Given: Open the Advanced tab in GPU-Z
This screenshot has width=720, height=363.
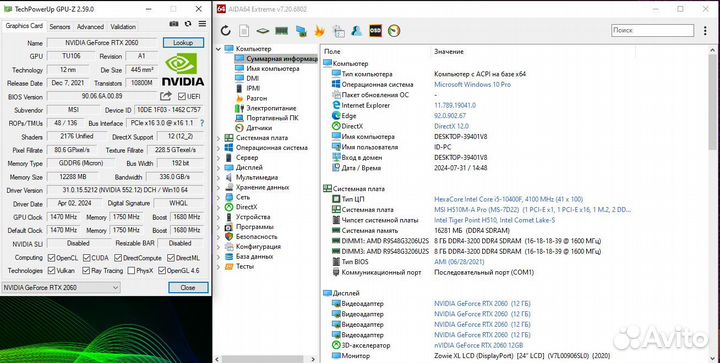Looking at the screenshot, I should tap(90, 27).
